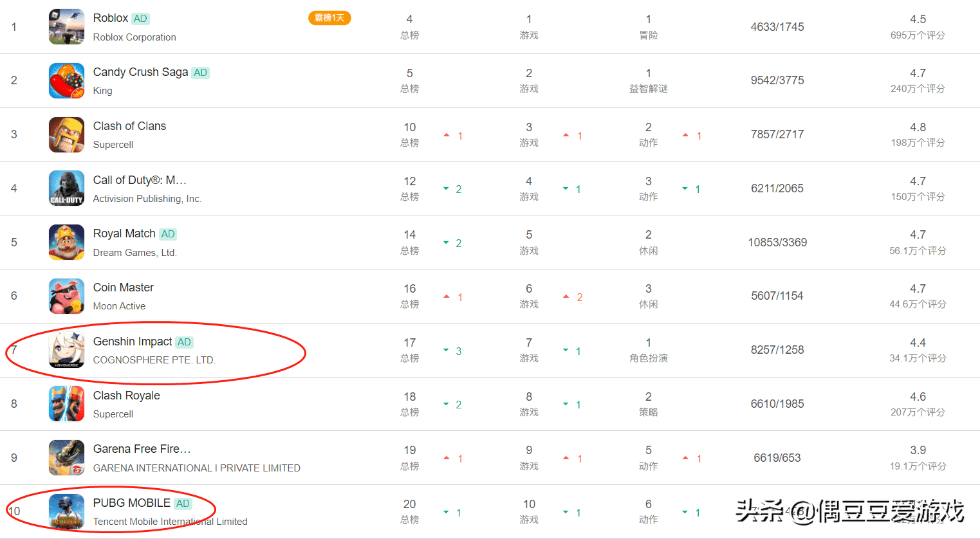Click publisher Tencent Mobile International Limited
This screenshot has width=980, height=539.
(x=171, y=522)
